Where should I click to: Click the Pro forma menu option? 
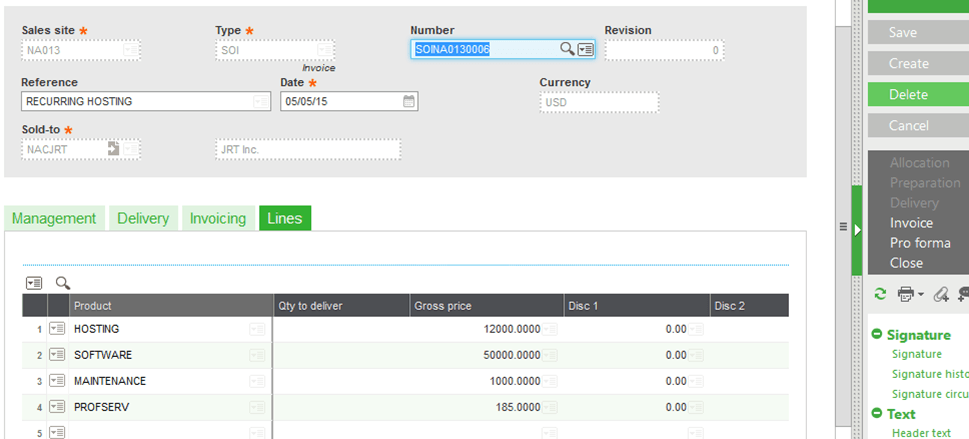920,243
